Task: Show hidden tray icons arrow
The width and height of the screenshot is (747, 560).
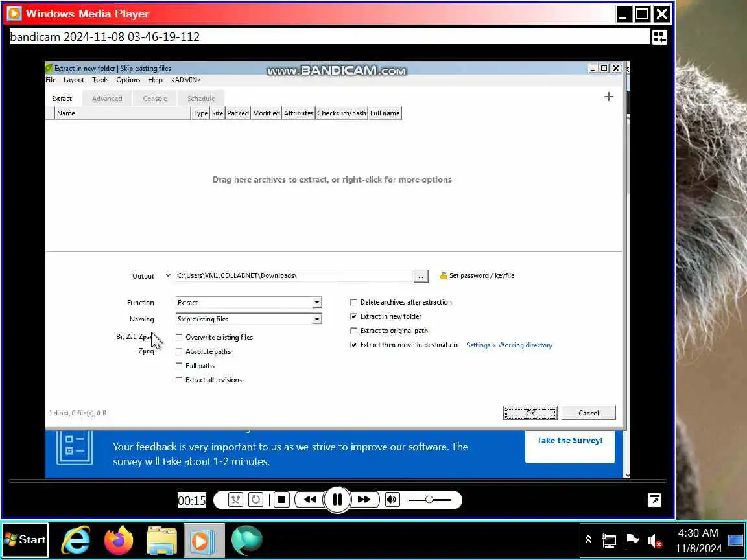Action: point(588,539)
